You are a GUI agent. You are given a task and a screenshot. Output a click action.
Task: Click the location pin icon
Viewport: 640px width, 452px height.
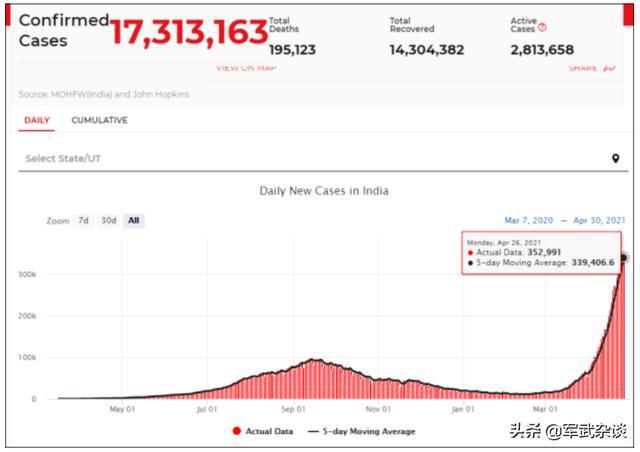[x=616, y=159]
